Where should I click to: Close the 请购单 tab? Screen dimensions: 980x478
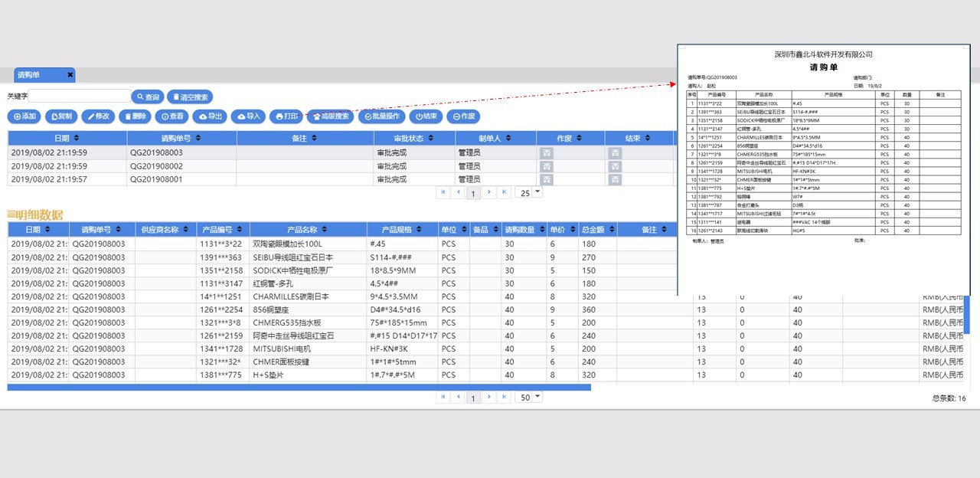tap(70, 75)
